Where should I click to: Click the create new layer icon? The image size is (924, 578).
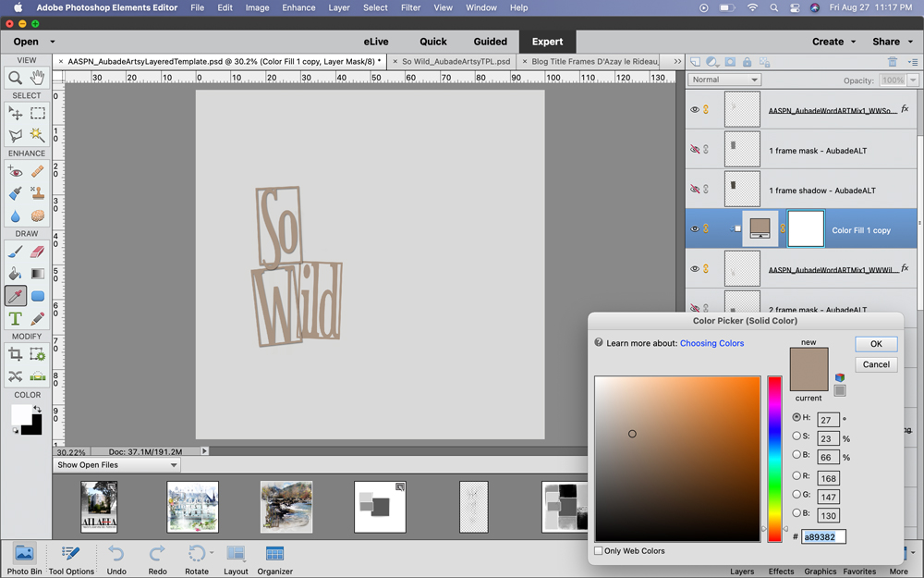[x=696, y=62]
